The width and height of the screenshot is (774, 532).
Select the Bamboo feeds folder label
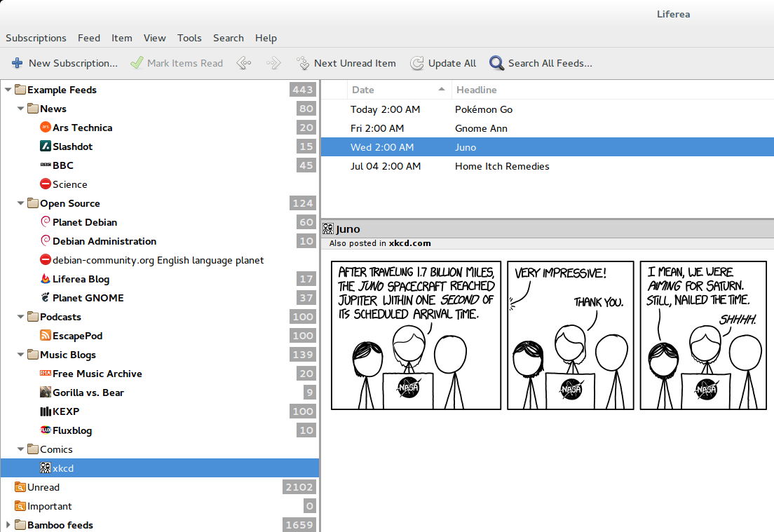tap(60, 524)
